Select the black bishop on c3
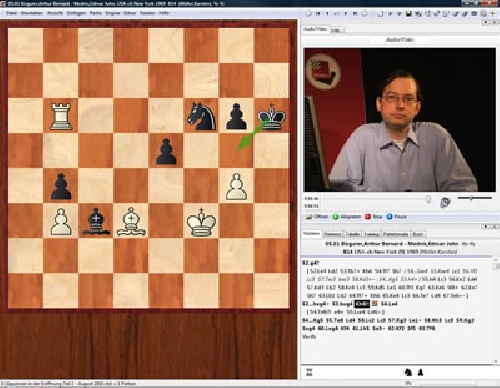 (x=96, y=221)
